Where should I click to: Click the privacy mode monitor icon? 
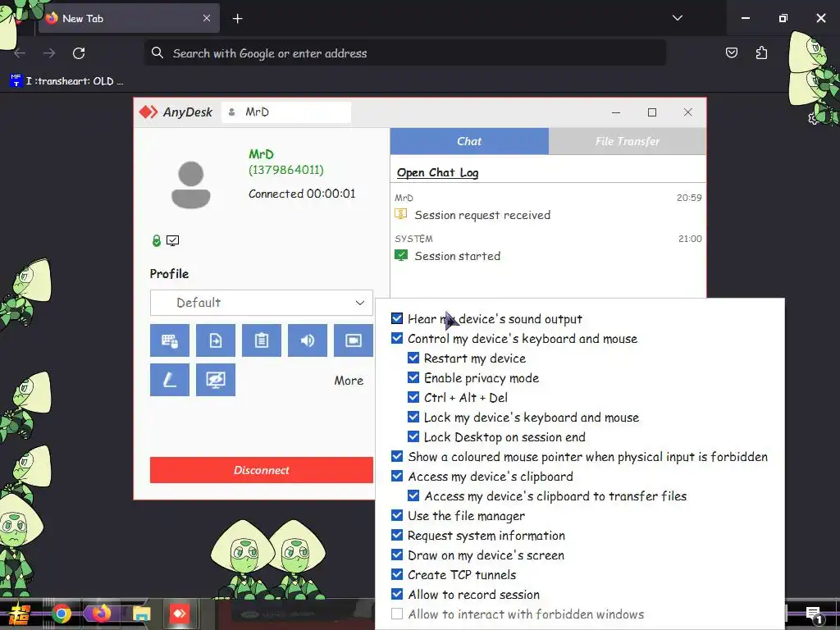[x=216, y=380]
